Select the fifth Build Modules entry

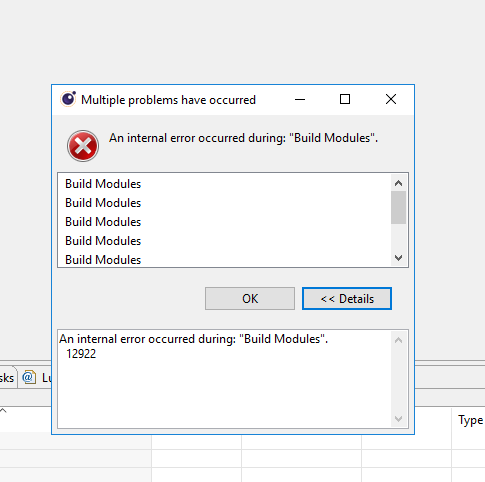103,260
